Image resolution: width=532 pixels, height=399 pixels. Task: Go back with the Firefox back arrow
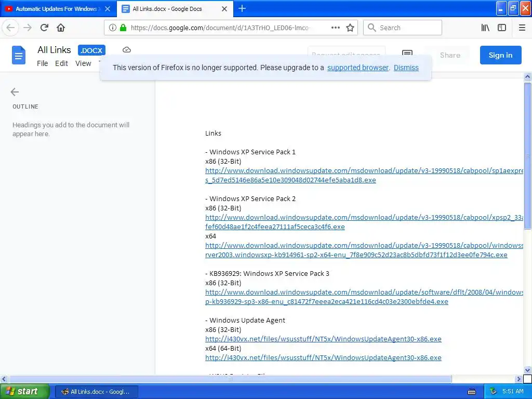[x=10, y=28]
